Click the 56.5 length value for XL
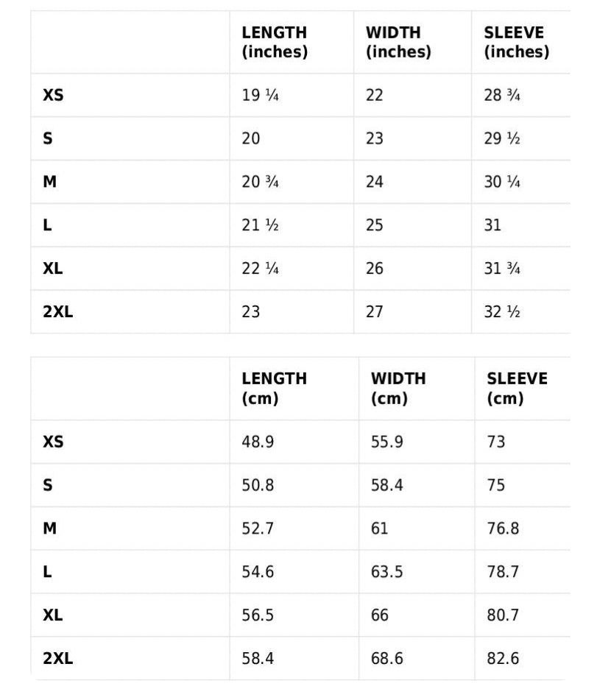611x700 pixels. [258, 615]
